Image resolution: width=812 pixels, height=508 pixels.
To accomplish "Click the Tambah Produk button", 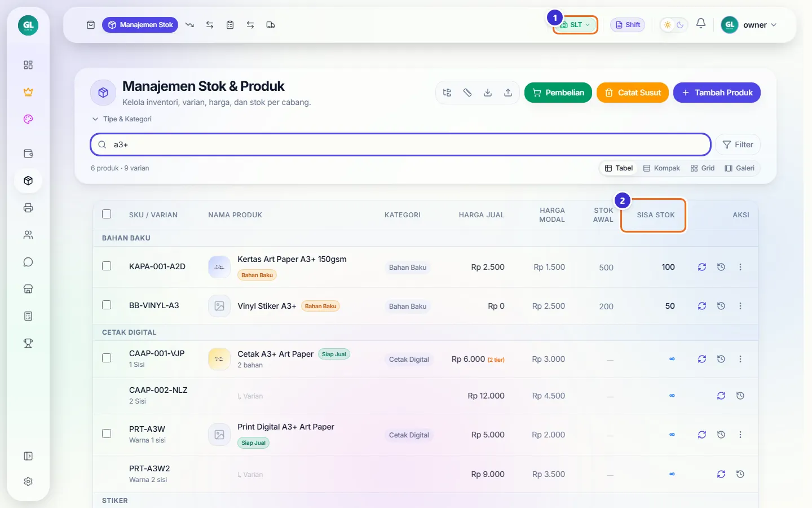I will tap(717, 93).
